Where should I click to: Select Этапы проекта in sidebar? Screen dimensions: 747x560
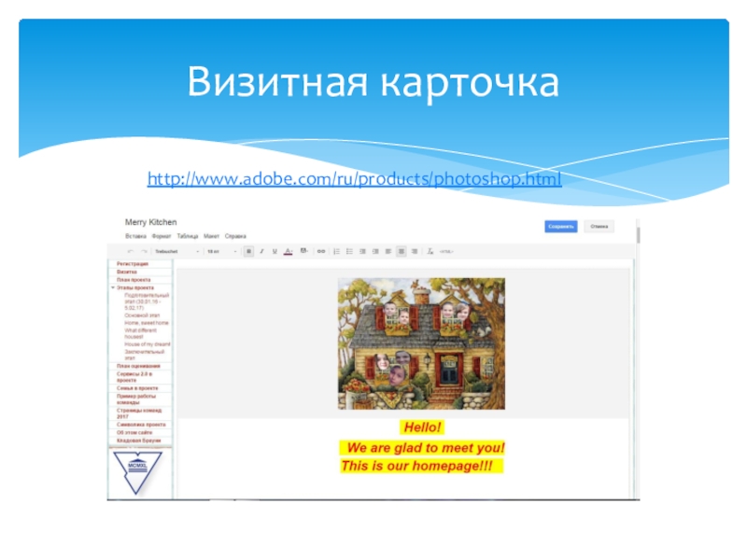[135, 287]
